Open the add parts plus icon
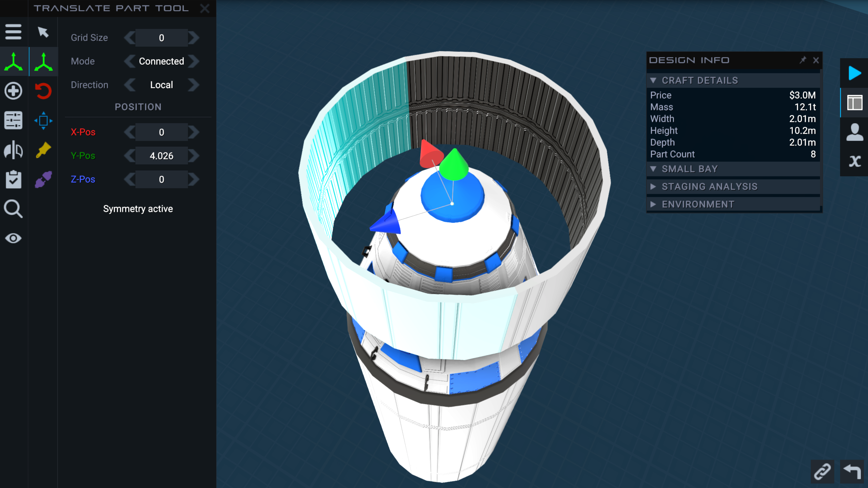The height and width of the screenshot is (488, 868). coord(13,91)
